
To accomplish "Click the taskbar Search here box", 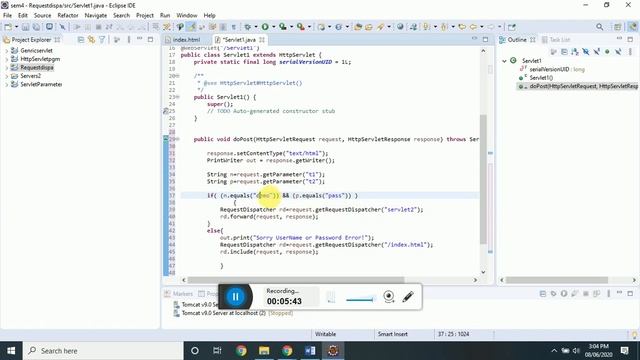I will tap(103, 351).
